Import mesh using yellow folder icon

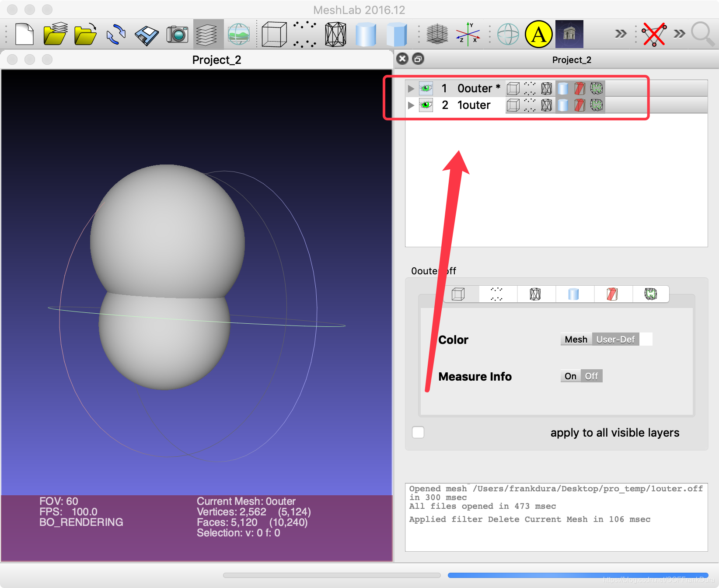pos(86,34)
